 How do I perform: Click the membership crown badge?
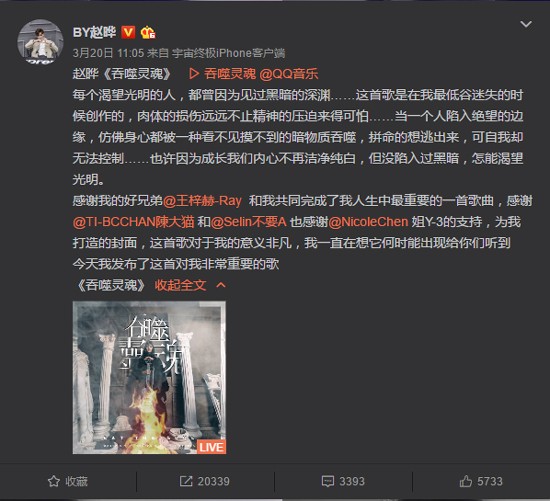(148, 33)
